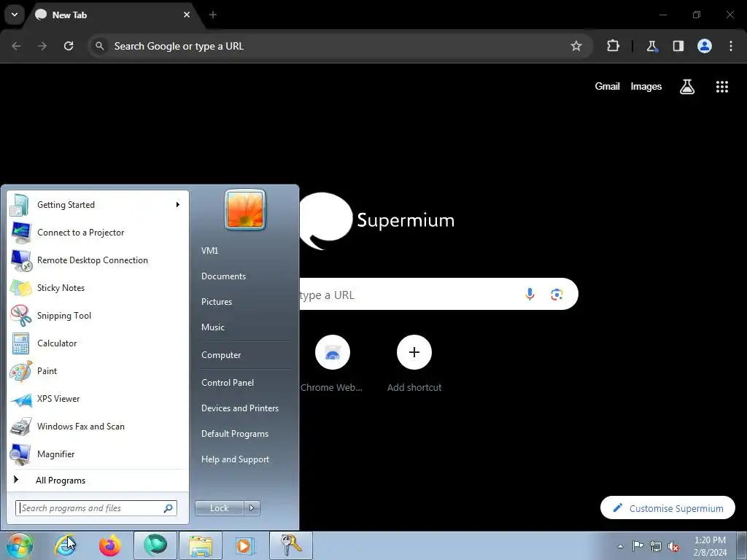
Task: Open Default Programs
Action: pyautogui.click(x=235, y=434)
